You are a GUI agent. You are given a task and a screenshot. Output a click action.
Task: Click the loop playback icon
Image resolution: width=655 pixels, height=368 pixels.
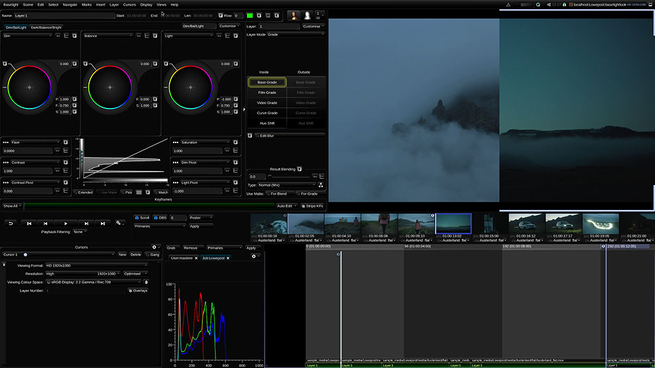11,223
